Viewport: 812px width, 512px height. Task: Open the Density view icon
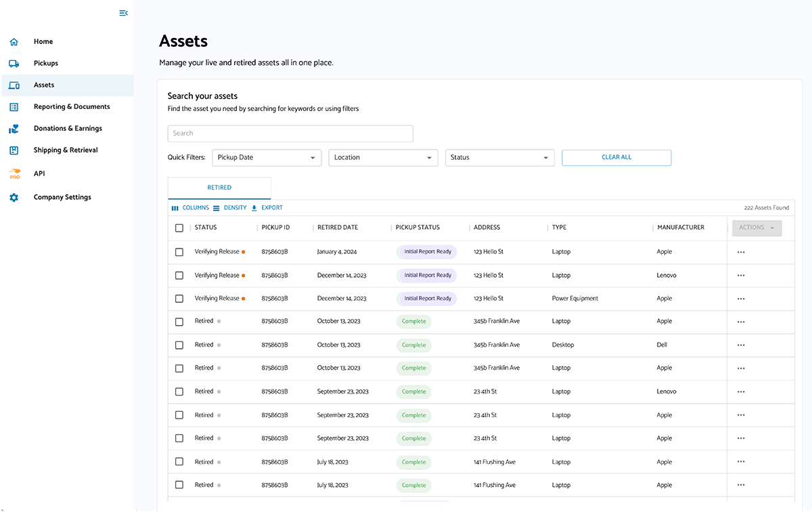[215, 207]
